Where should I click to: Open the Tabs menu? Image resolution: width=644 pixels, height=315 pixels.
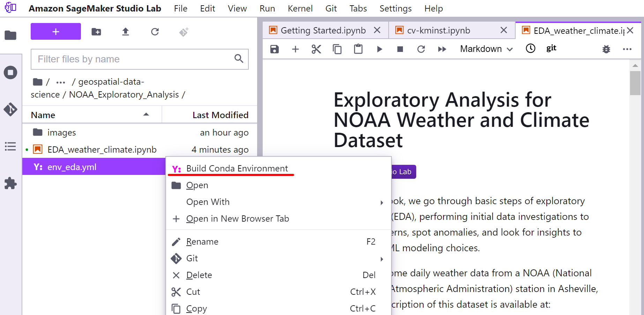(358, 8)
